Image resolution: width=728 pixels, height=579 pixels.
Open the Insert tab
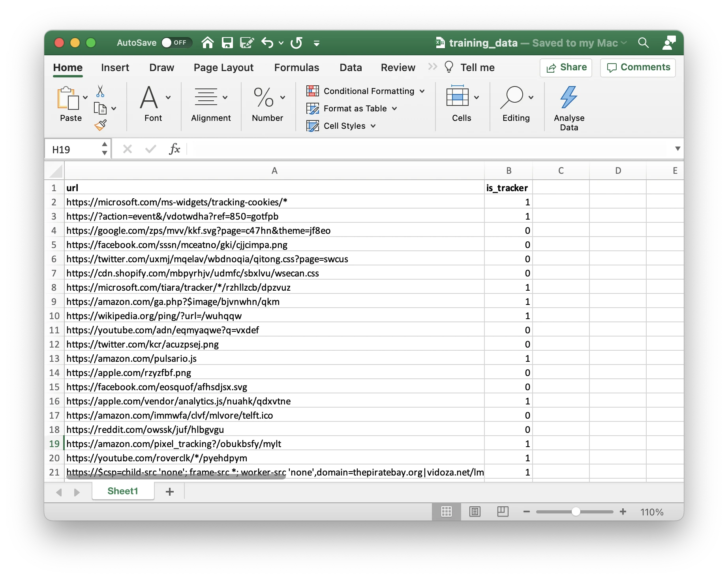[115, 68]
